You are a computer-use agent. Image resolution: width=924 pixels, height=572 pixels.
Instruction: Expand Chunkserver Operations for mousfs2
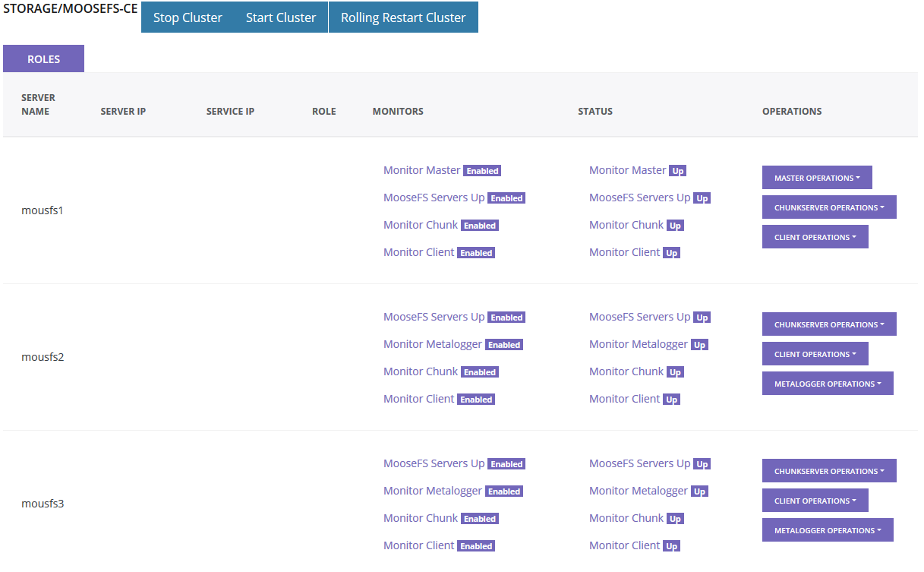point(829,324)
